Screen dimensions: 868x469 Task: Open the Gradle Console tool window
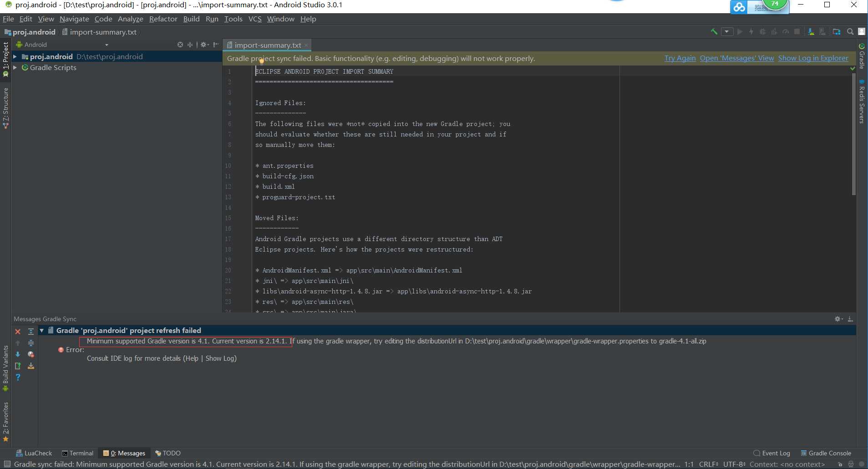pos(826,453)
